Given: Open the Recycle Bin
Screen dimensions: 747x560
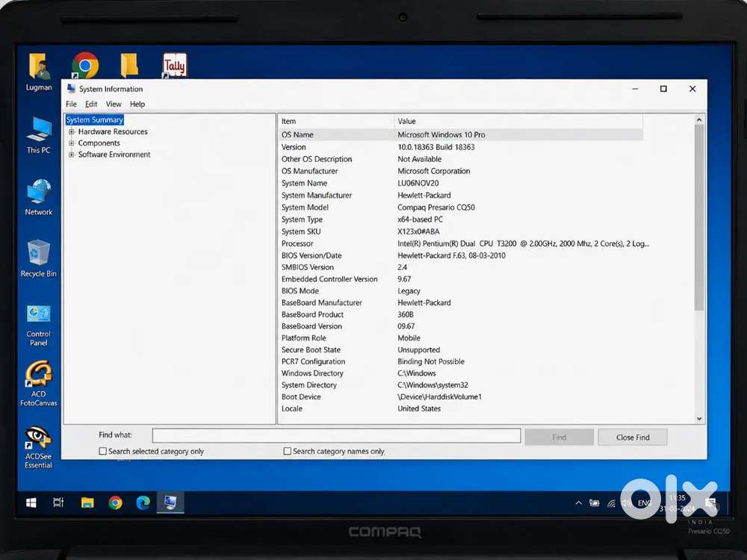Looking at the screenshot, I should [x=39, y=258].
